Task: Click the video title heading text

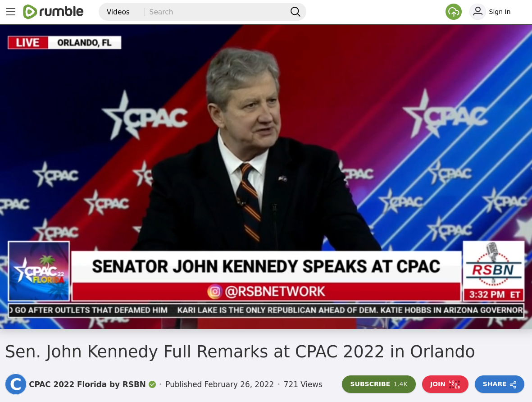Action: [240, 352]
